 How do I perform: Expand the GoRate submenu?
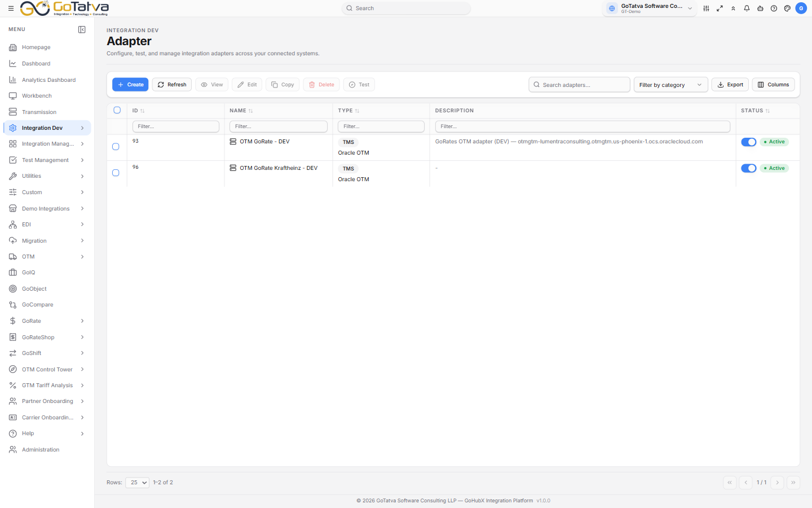pos(82,321)
